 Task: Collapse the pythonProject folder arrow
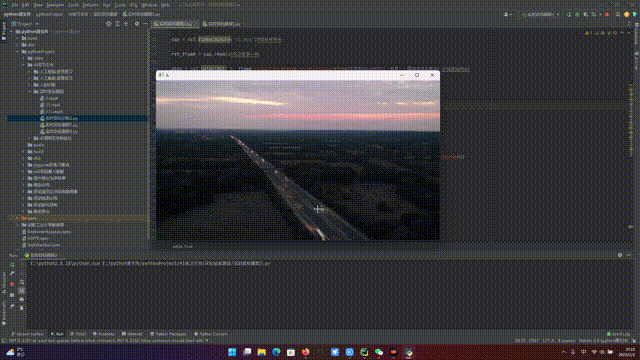18,52
